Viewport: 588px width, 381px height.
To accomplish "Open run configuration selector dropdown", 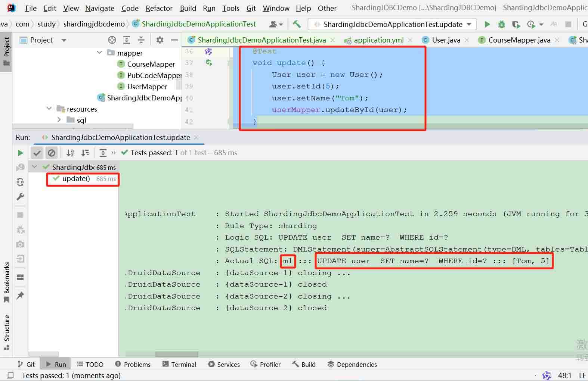I will [x=392, y=24].
